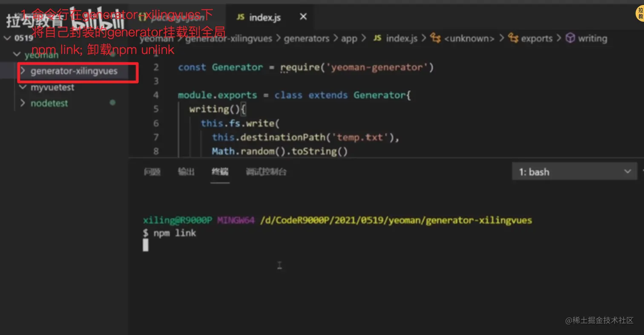The width and height of the screenshot is (644, 335).
Task: Collapse the 0519 root folder chevron
Action: pos(7,38)
